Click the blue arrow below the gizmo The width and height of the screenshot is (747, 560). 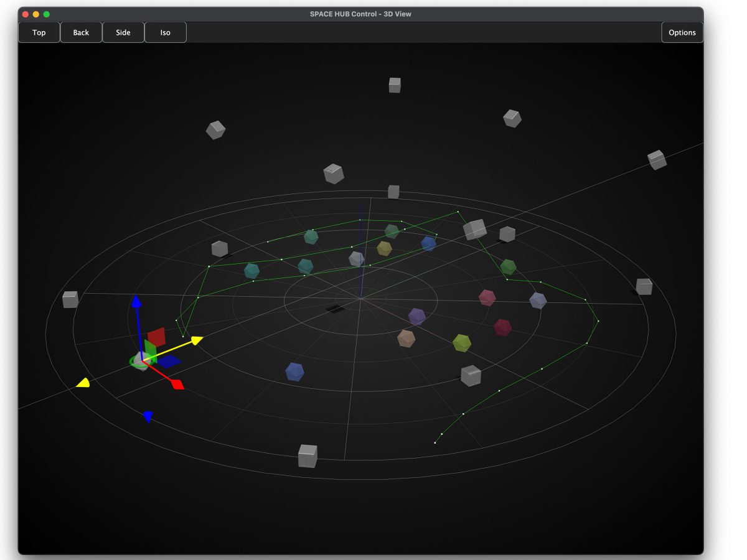pyautogui.click(x=148, y=416)
